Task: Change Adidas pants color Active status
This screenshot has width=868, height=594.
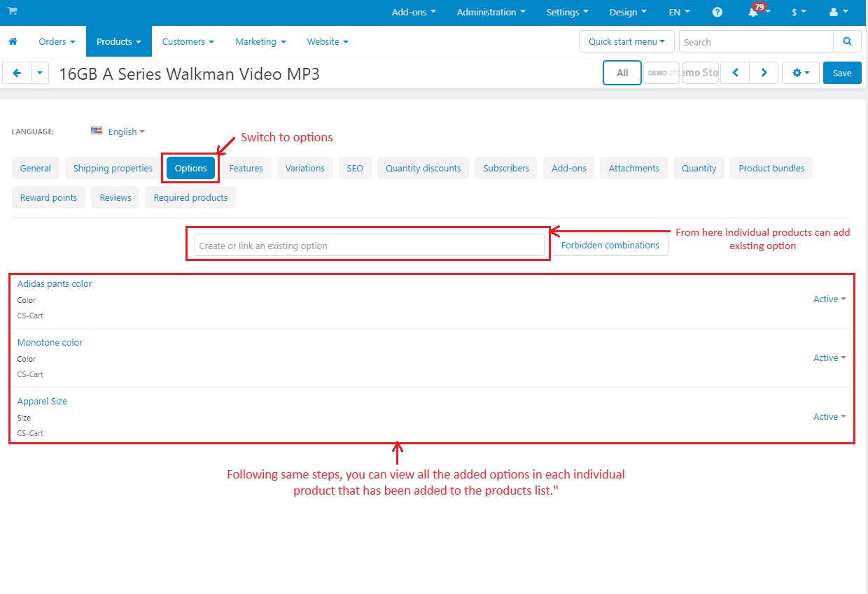Action: 829,299
